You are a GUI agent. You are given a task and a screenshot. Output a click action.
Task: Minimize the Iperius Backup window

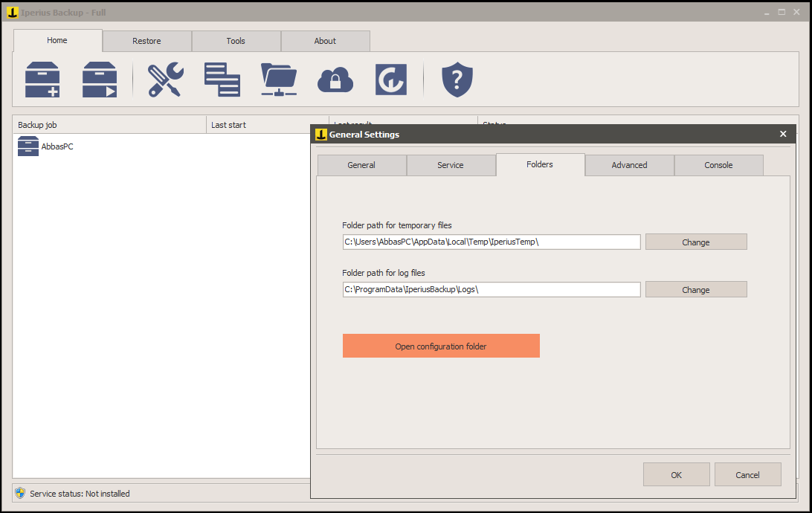tap(767, 13)
